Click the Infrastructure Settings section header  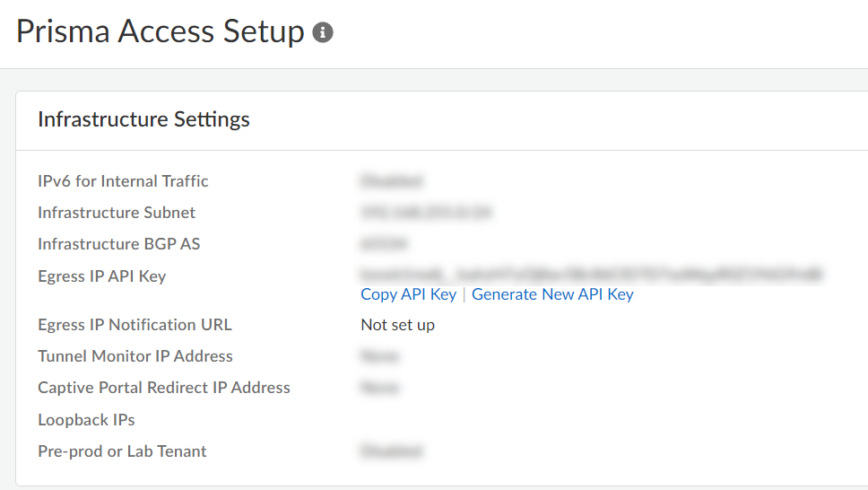[x=143, y=119]
